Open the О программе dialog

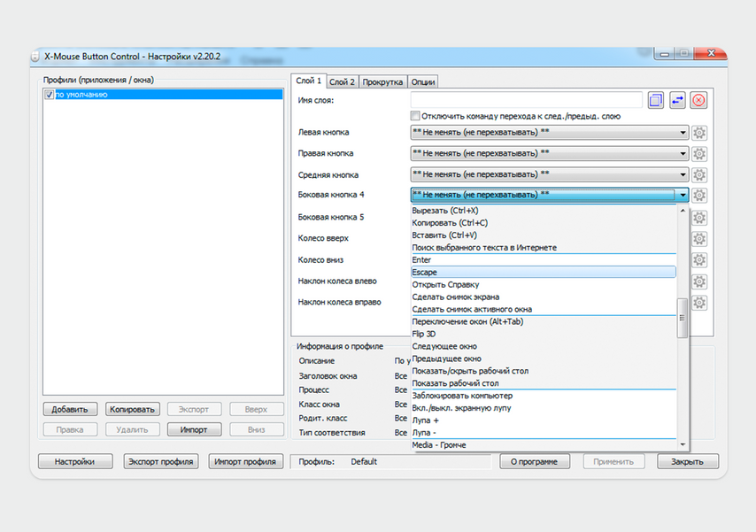coord(534,461)
